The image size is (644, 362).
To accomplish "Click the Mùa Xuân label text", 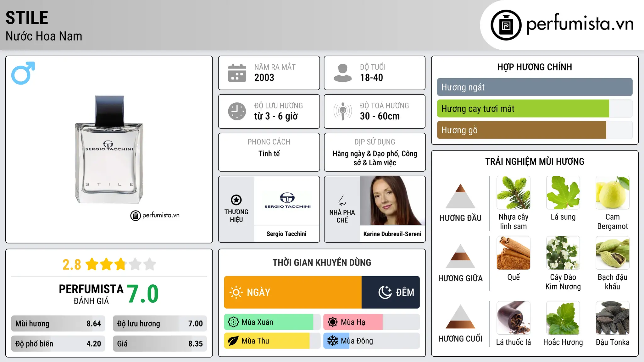I will [257, 322].
